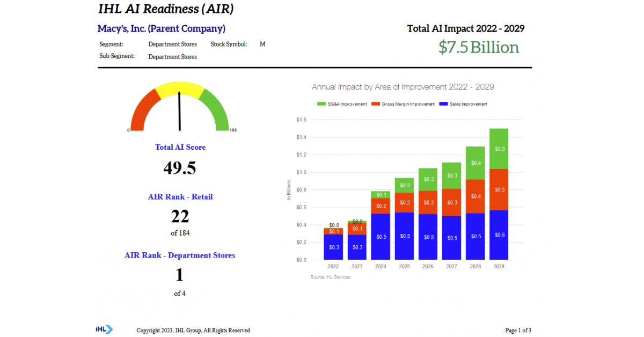Viewport: 644px width, 337px height.
Task: Click the blue Sales Improvement legend swatch
Action: pos(443,104)
